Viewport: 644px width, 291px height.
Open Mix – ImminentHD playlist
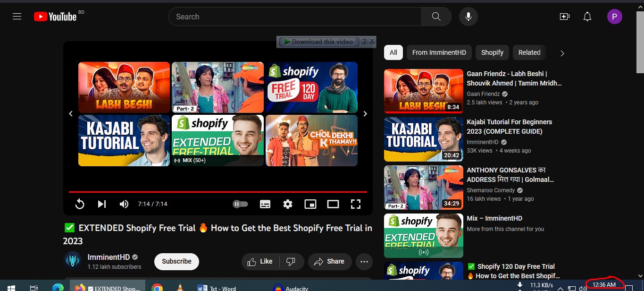pos(494,218)
